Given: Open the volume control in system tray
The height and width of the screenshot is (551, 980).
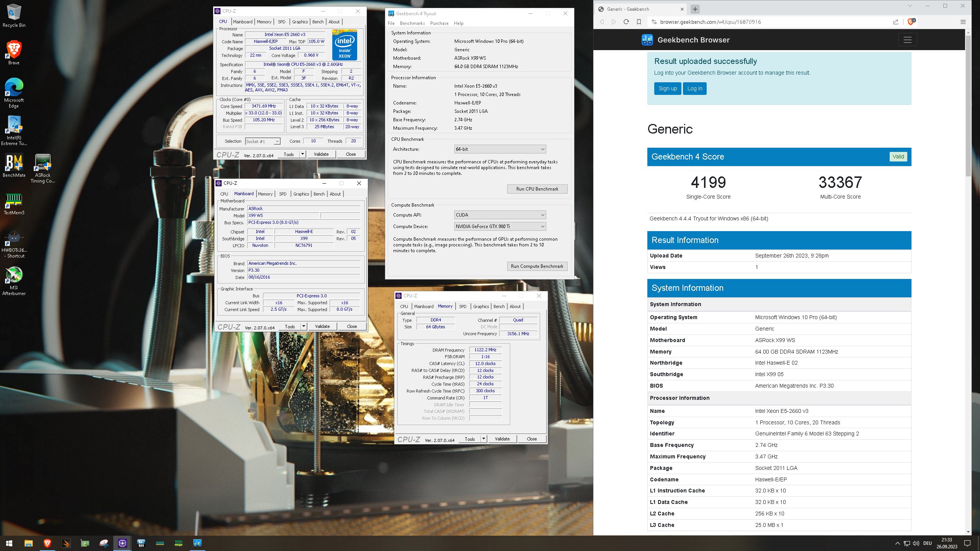Looking at the screenshot, I should pos(916,543).
